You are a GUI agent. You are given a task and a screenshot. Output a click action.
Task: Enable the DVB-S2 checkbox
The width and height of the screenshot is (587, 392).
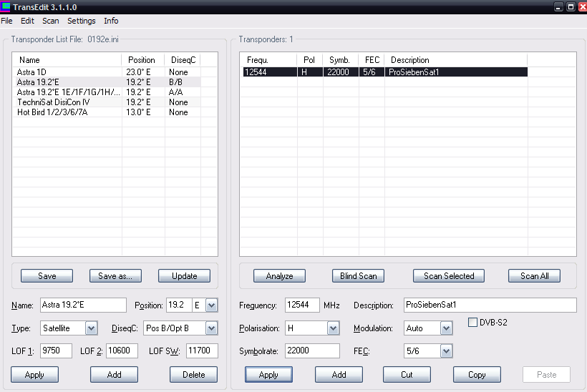[472, 322]
